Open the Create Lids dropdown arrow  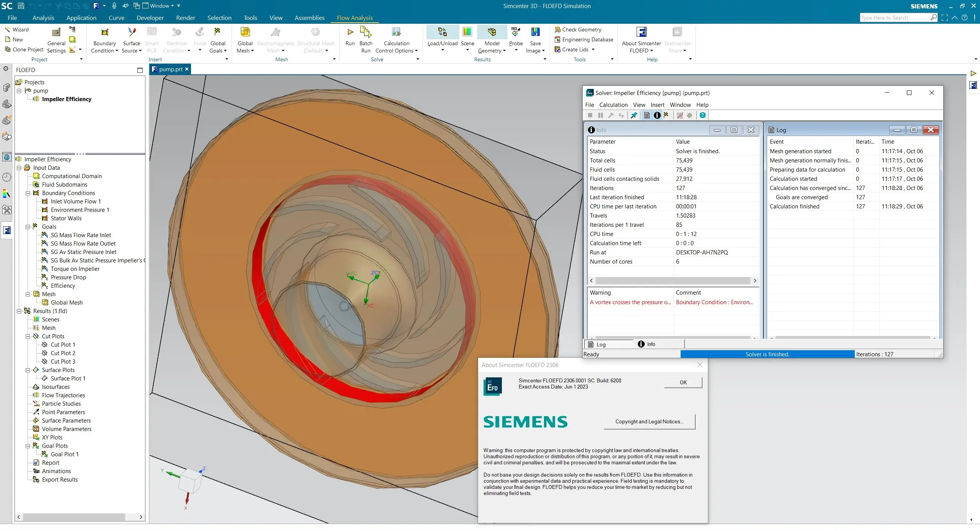593,49
